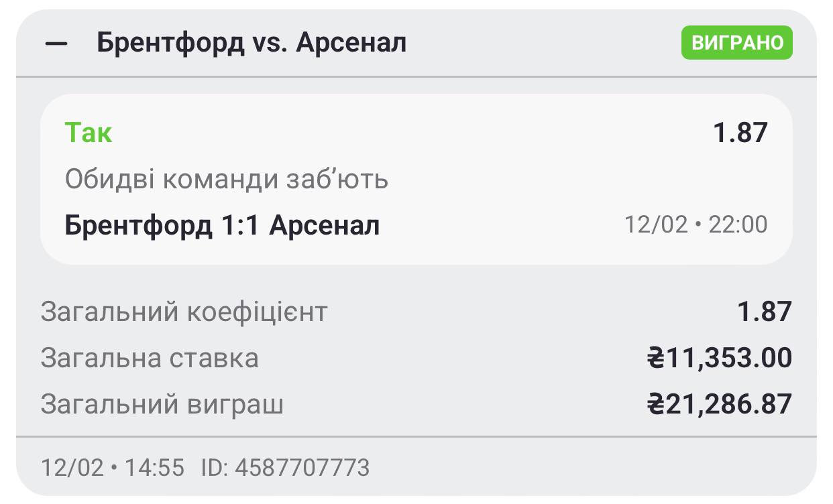The height and width of the screenshot is (504, 833).
Task: Click the 1.87 odds beside Так
Action: (740, 133)
